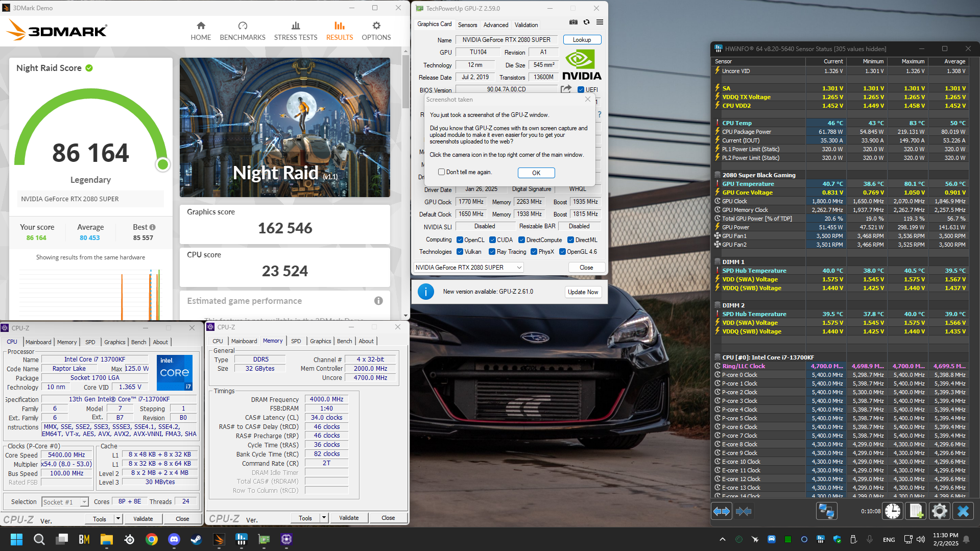Take GPU-Z screenshot with camera icon

pyautogui.click(x=573, y=22)
